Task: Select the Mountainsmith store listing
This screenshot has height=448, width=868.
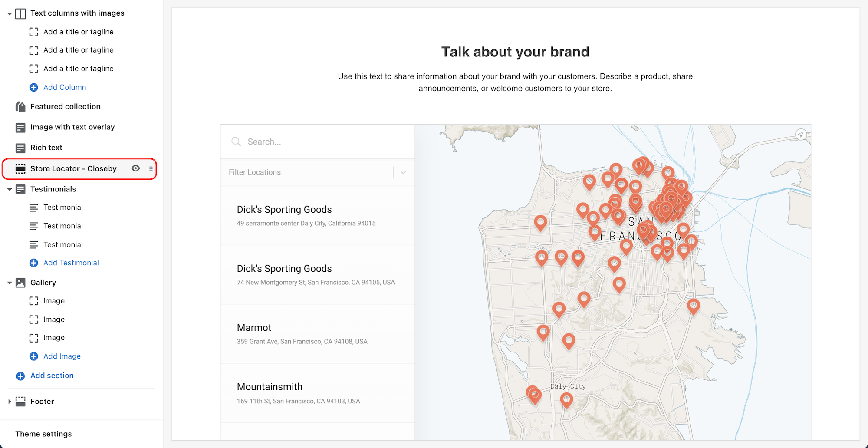Action: pyautogui.click(x=318, y=393)
